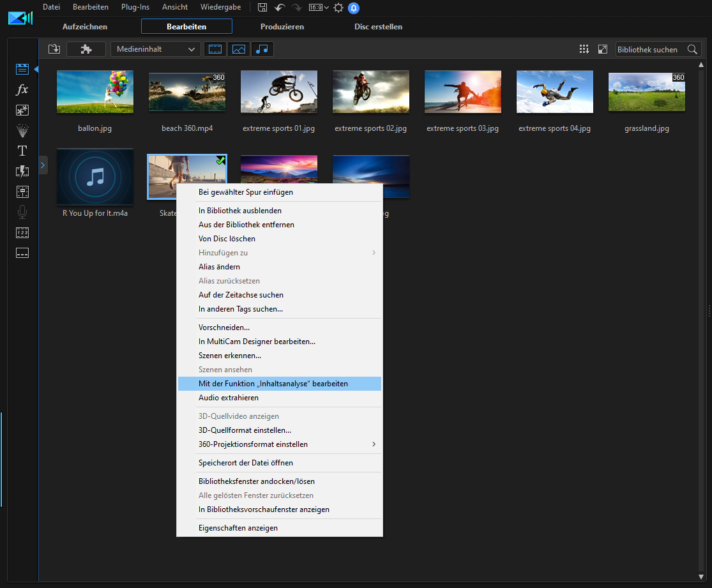Switch to the Produzieren tab
Screen dimensions: 712x588
(x=282, y=27)
